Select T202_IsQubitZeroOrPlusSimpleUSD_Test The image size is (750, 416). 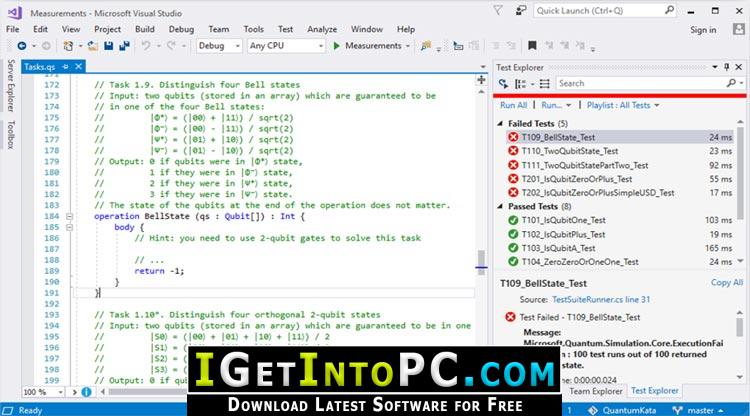tap(620, 193)
